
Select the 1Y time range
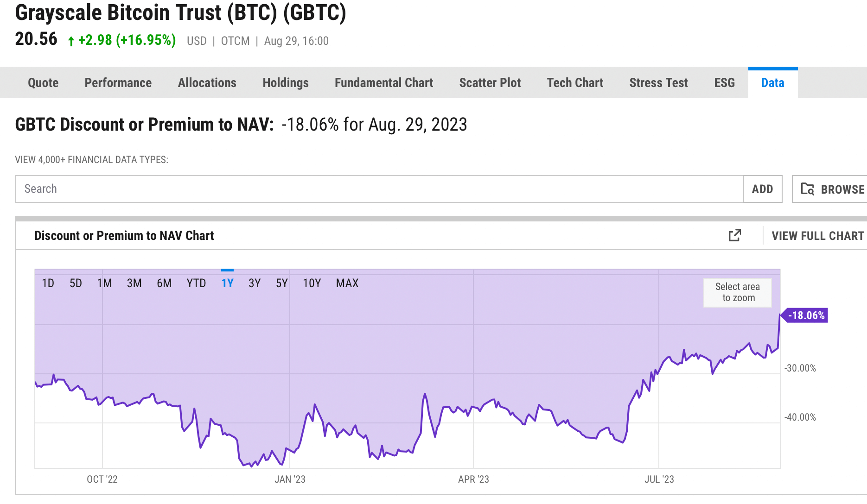click(x=227, y=283)
